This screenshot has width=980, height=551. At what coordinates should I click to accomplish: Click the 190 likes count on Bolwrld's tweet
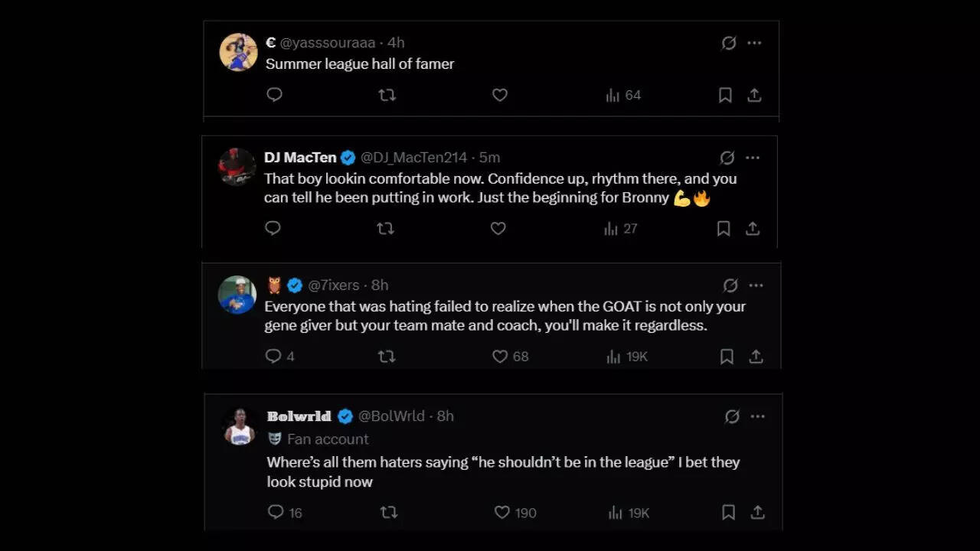(526, 513)
